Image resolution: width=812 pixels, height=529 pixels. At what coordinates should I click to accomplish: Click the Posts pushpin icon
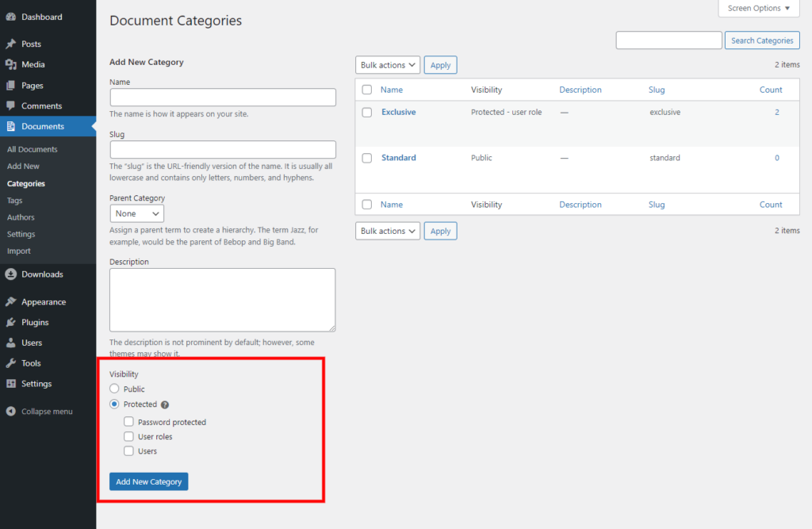pos(11,44)
